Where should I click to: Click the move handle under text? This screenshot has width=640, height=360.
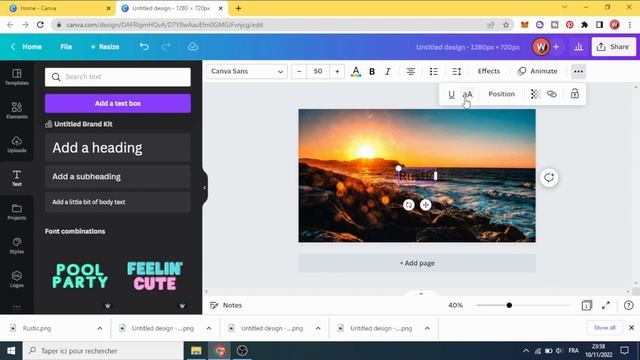pyautogui.click(x=425, y=205)
